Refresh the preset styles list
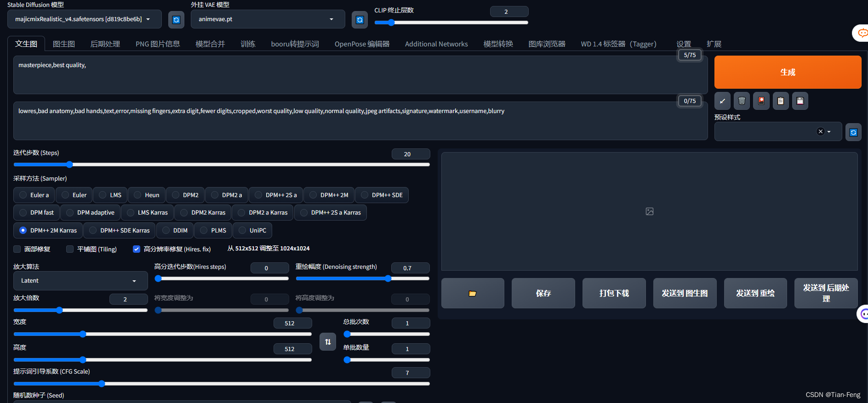 (853, 132)
